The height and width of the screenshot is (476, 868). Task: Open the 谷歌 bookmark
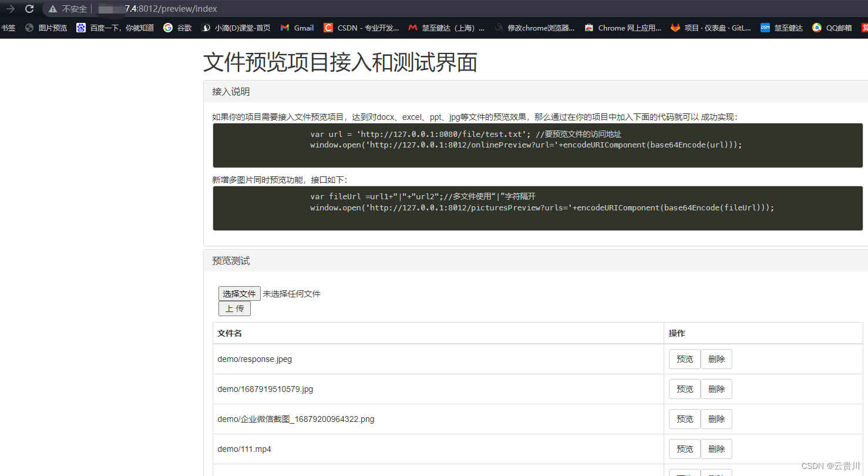pos(177,27)
